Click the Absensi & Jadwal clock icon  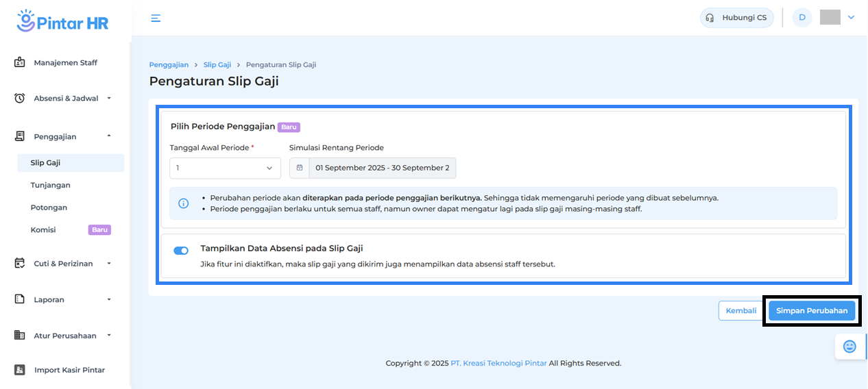(x=20, y=98)
